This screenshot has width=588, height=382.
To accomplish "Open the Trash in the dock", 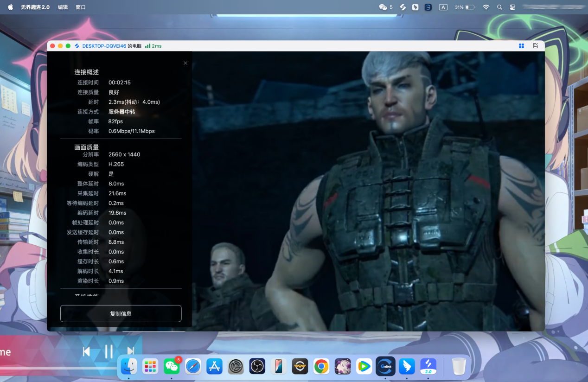I will coord(459,366).
